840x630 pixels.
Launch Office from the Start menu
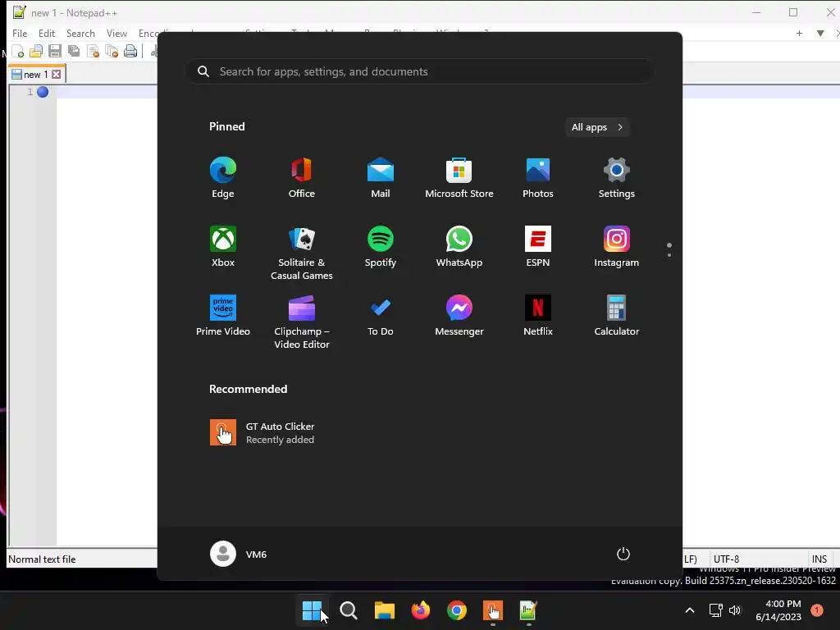(302, 178)
